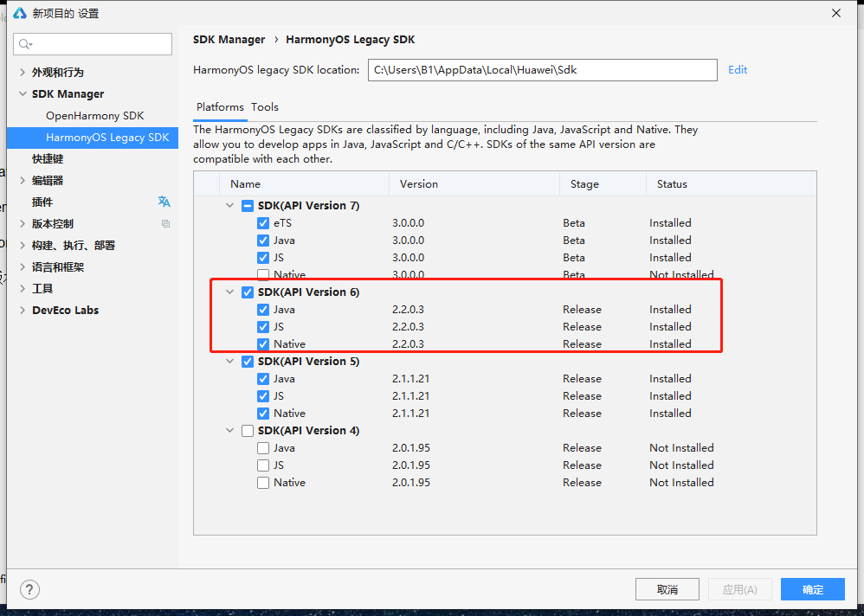Uncheck eTS under API Version 7
The width and height of the screenshot is (864, 616).
pos(263,223)
